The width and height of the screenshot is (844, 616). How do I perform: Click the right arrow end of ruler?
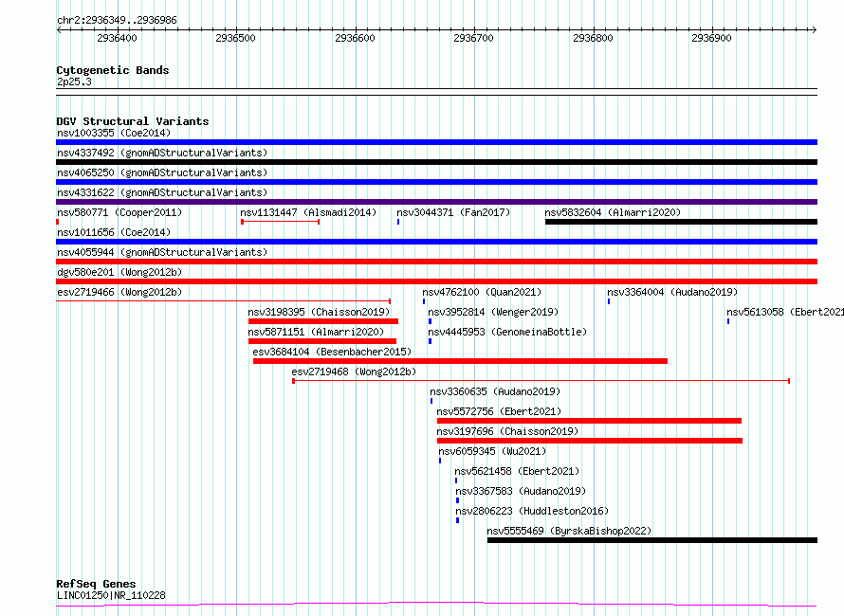pos(815,30)
